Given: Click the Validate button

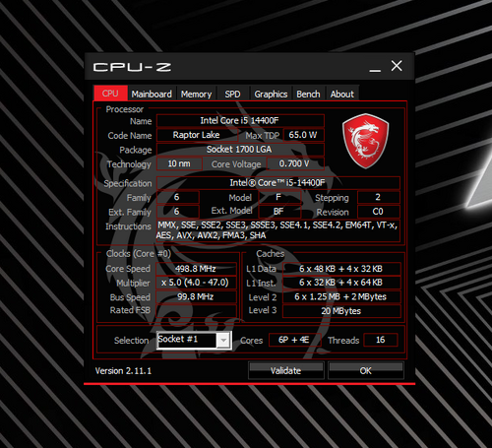Looking at the screenshot, I should click(286, 370).
